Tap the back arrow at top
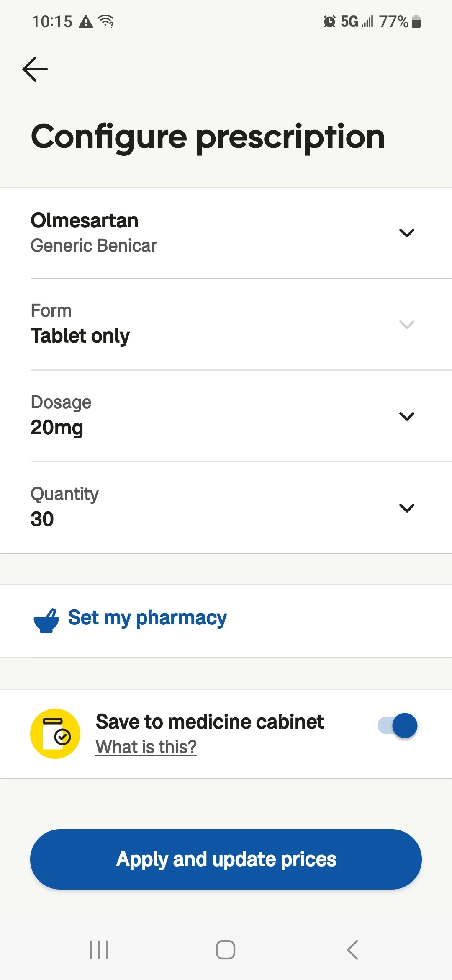The width and height of the screenshot is (452, 980). [35, 69]
